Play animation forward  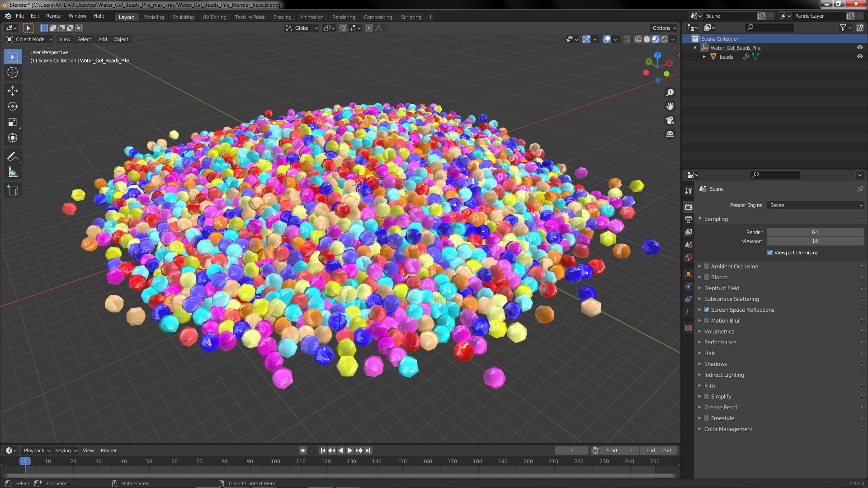pos(350,450)
